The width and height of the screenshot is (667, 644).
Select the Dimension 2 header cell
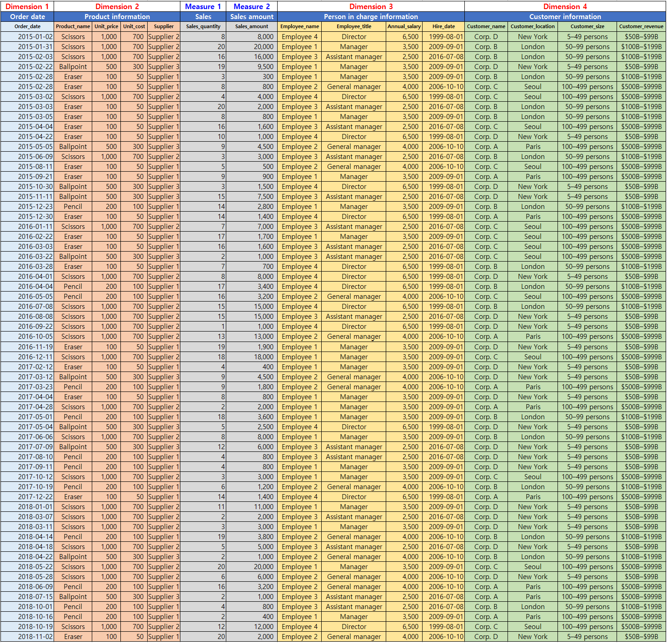click(x=117, y=6)
